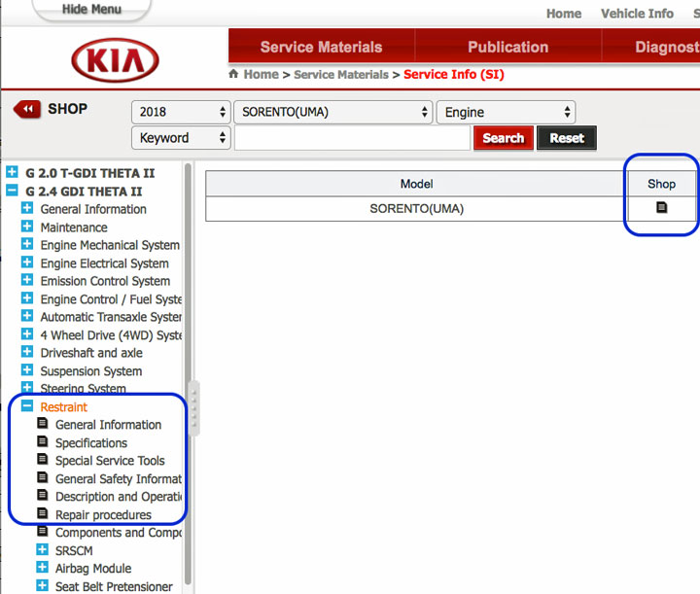Viewport: 700px width, 594px height.
Task: Open the Diagnostics tab
Action: click(651, 47)
